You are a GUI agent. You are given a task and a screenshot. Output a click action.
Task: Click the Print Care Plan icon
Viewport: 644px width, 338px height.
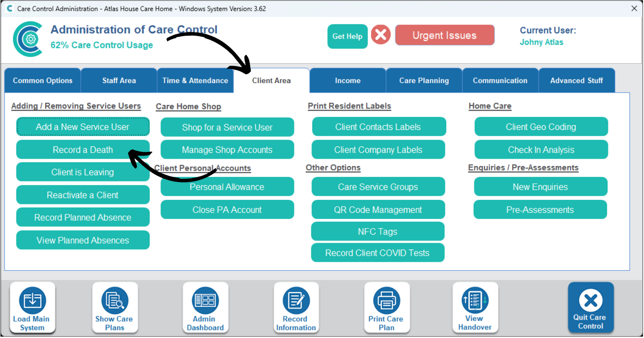pyautogui.click(x=387, y=307)
